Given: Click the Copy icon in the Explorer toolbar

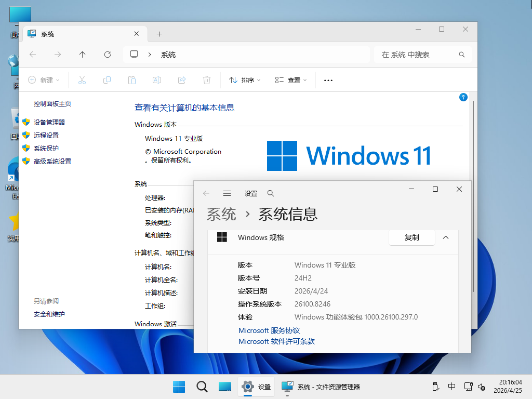Looking at the screenshot, I should tap(107, 80).
